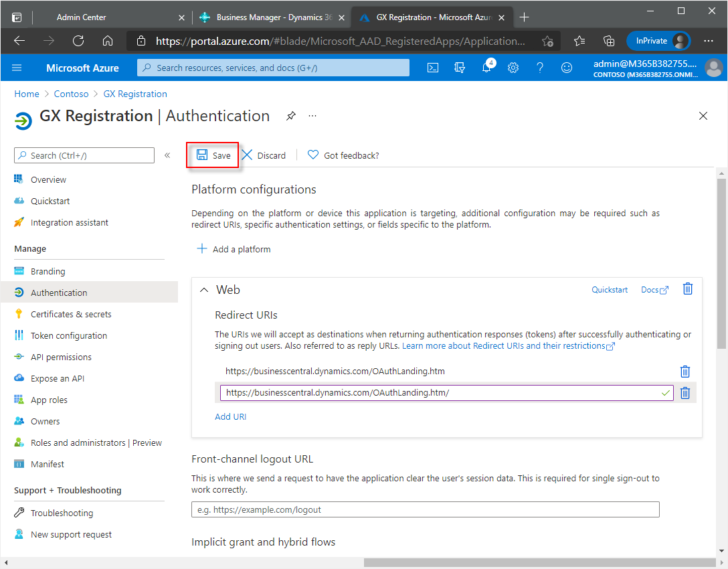The width and height of the screenshot is (728, 569).
Task: Open the notifications bell icon
Action: [x=487, y=68]
